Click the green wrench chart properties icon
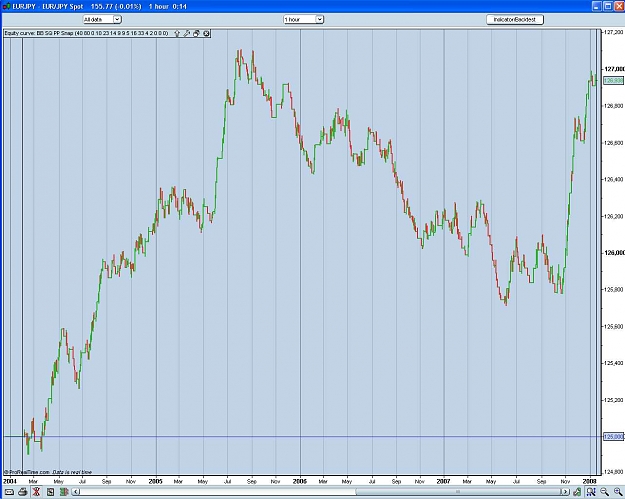625x499 pixels. (577, 492)
